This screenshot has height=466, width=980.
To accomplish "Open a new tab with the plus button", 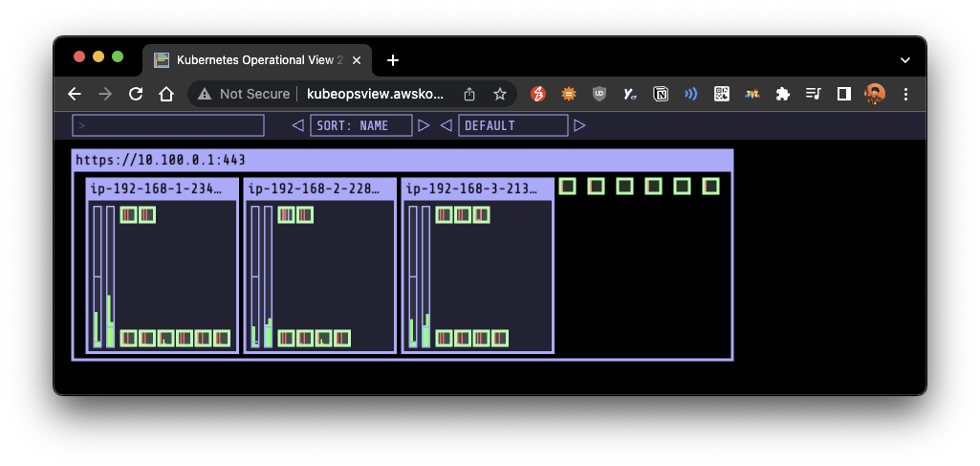I will click(393, 60).
